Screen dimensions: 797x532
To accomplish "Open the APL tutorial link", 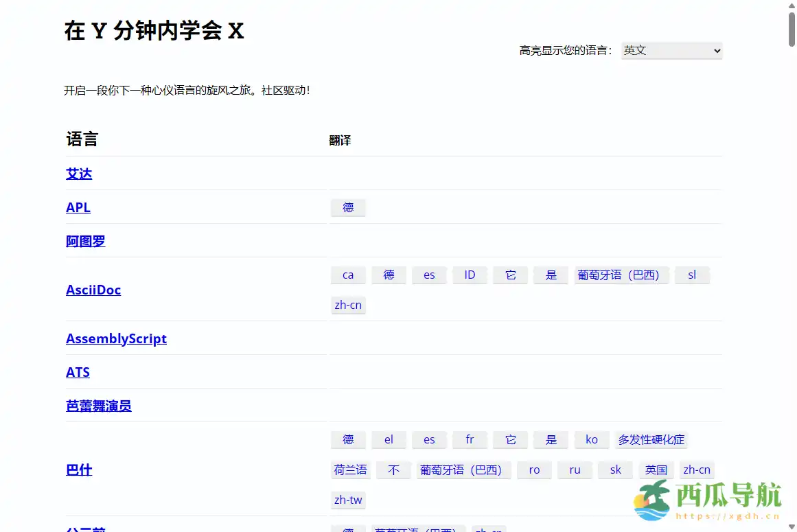I will (x=78, y=207).
